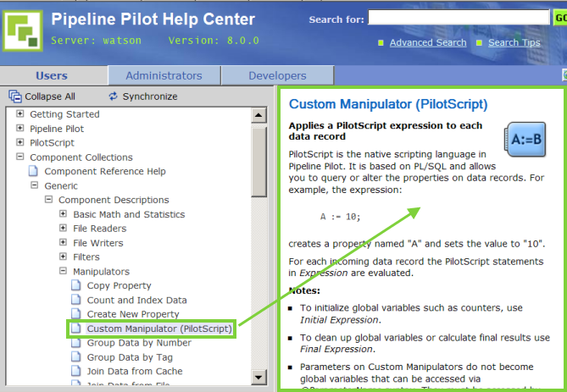
Task: Collapse the Manipulators tree node
Action: click(x=64, y=272)
